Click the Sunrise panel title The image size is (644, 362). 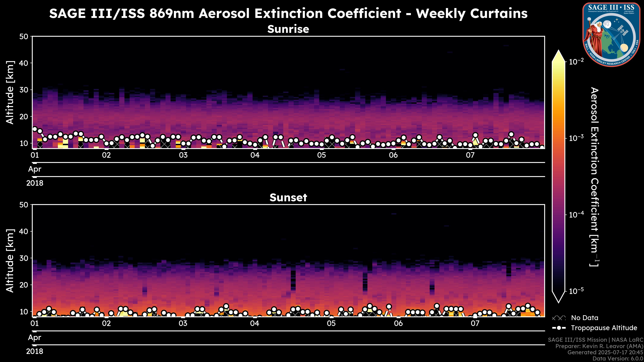(288, 29)
